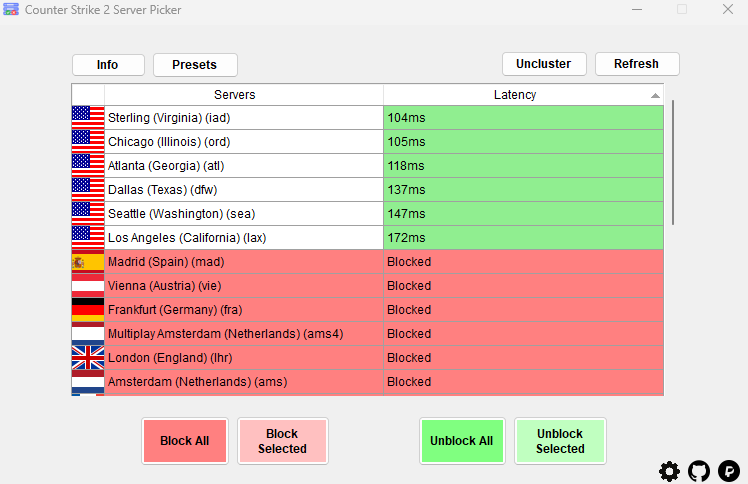Click the Spain flag icon for Madrid
The width and height of the screenshot is (748, 484).
[88, 262]
